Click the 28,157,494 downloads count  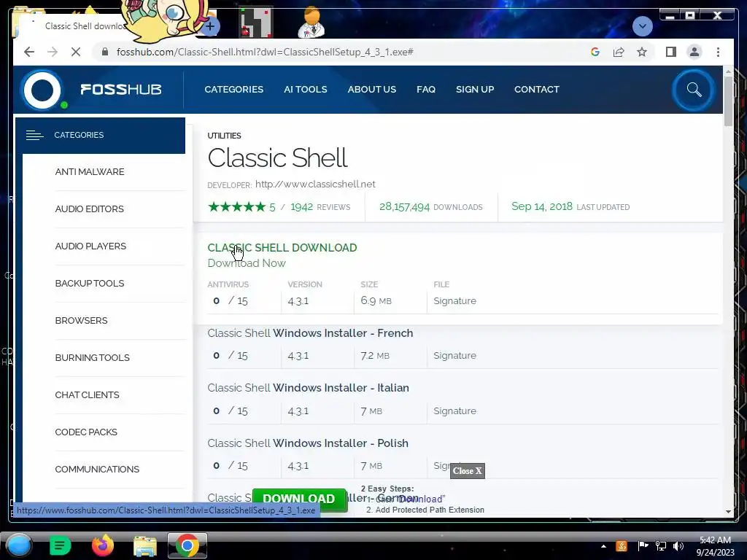point(404,206)
